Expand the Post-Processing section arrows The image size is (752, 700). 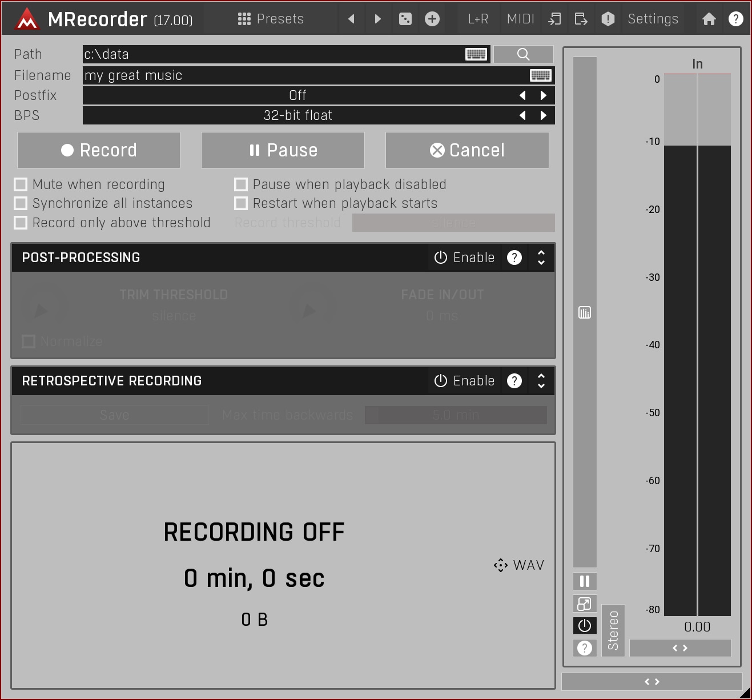[x=541, y=258]
